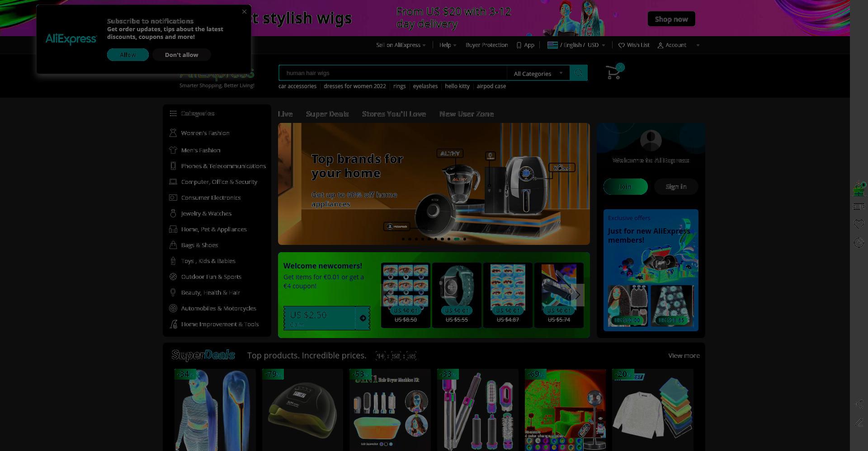868x451 pixels.
Task: Open the US $40.00 wig offer
Action: pos(627,305)
